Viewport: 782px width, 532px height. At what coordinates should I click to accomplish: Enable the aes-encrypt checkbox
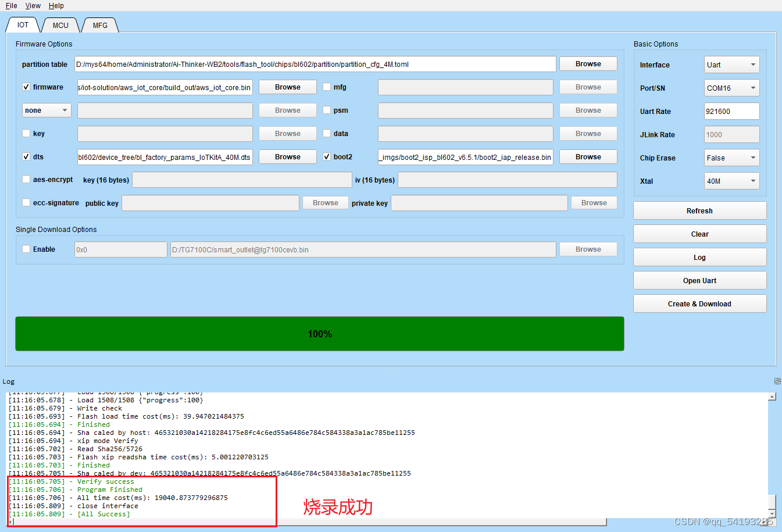point(26,179)
